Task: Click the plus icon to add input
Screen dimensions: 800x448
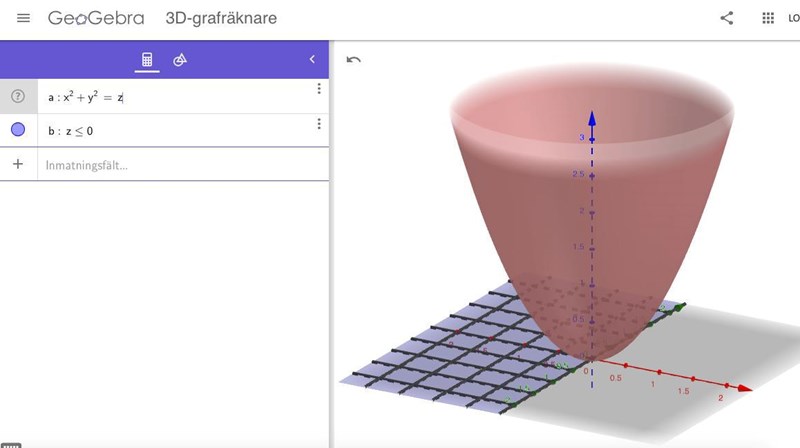Action: coord(18,164)
